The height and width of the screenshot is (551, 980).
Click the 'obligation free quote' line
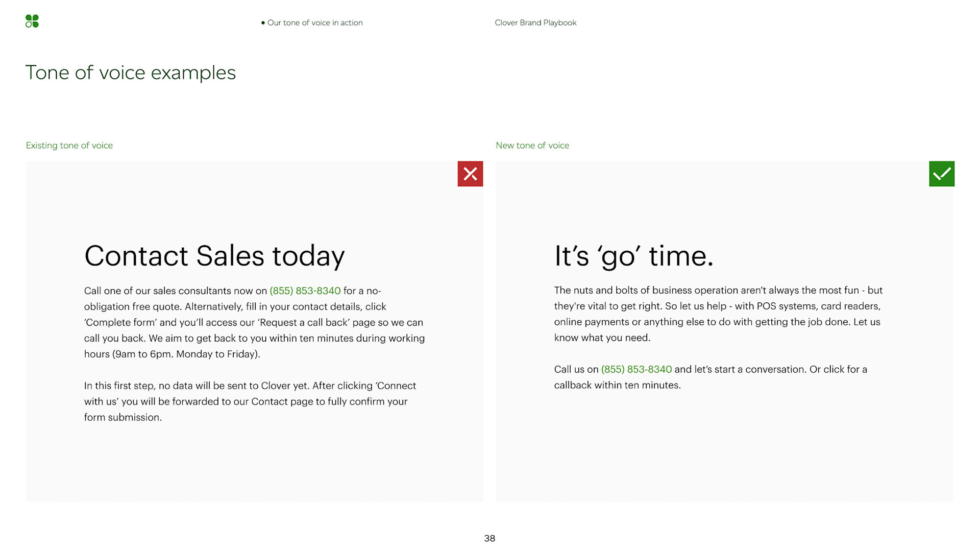click(x=235, y=306)
